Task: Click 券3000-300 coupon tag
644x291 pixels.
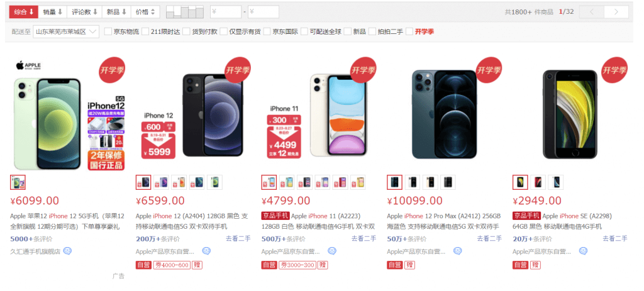Action: pos(297,265)
